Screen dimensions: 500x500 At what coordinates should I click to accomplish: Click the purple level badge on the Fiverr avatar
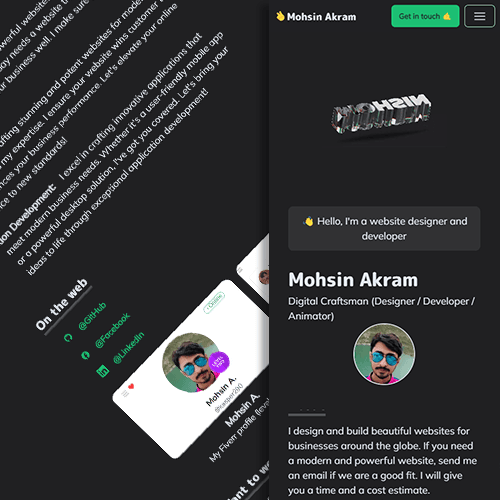[219, 362]
